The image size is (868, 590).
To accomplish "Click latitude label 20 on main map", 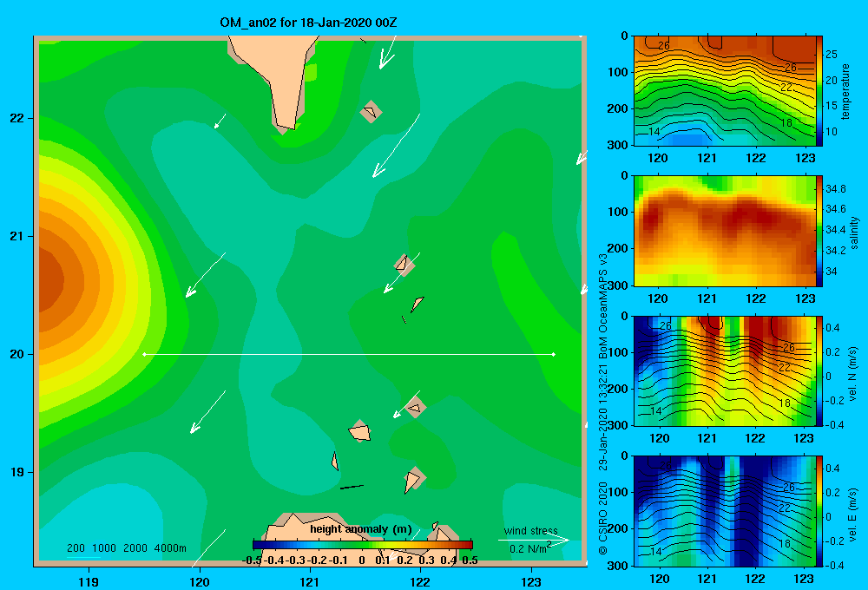I will (17, 354).
